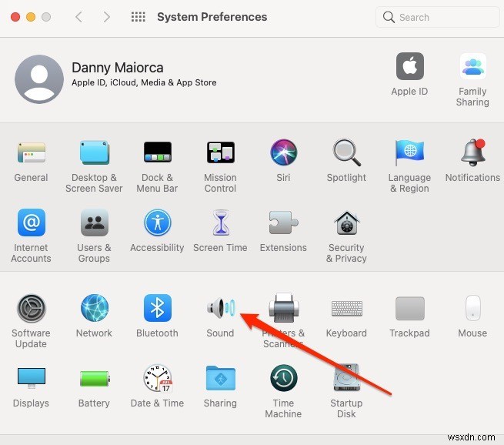Open Users & Groups pane
This screenshot has height=445, width=504.
click(x=95, y=222)
